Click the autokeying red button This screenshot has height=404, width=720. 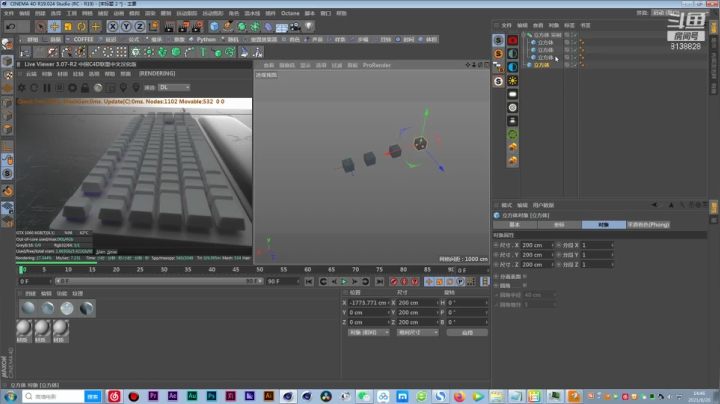[x=404, y=281]
